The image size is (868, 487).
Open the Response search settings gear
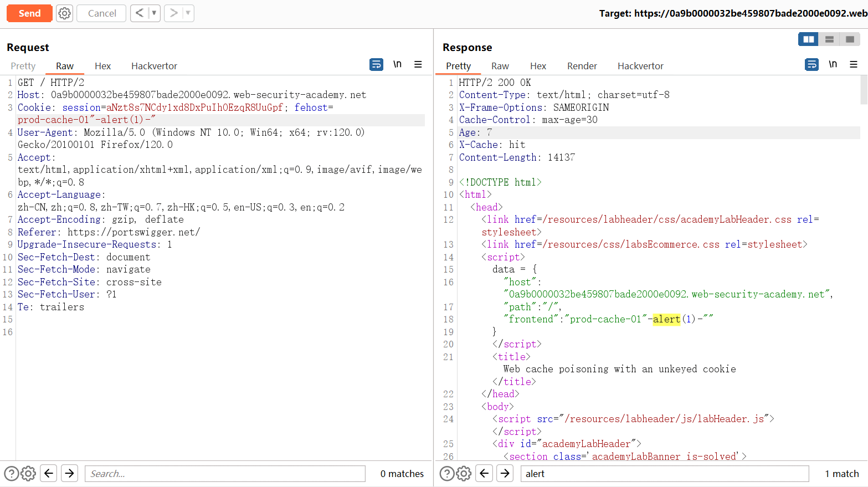(464, 473)
